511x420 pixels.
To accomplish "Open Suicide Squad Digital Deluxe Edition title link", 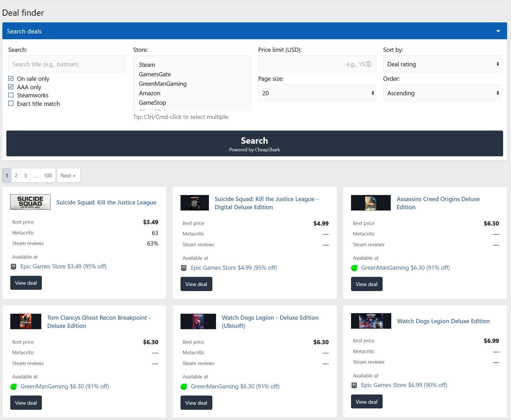I will click(267, 203).
